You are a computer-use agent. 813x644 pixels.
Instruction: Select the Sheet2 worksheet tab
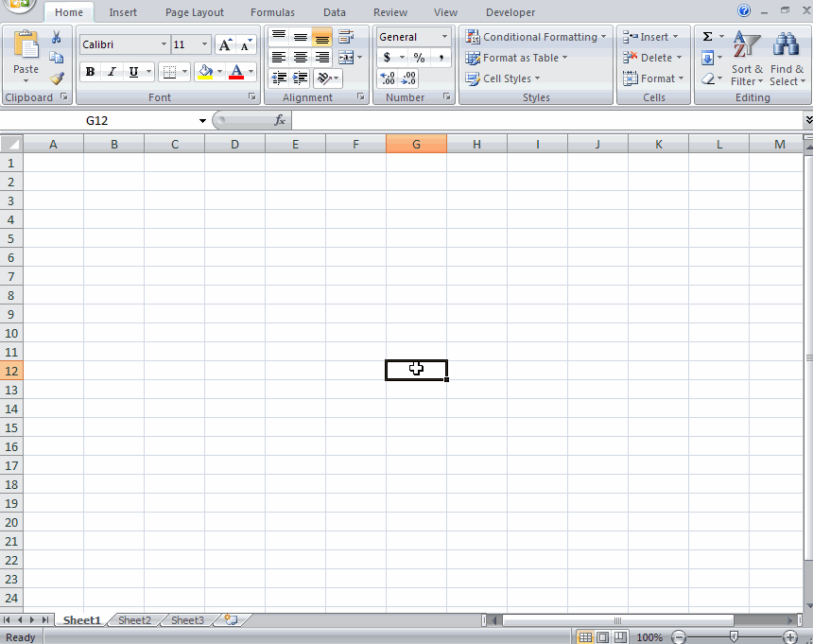(134, 620)
